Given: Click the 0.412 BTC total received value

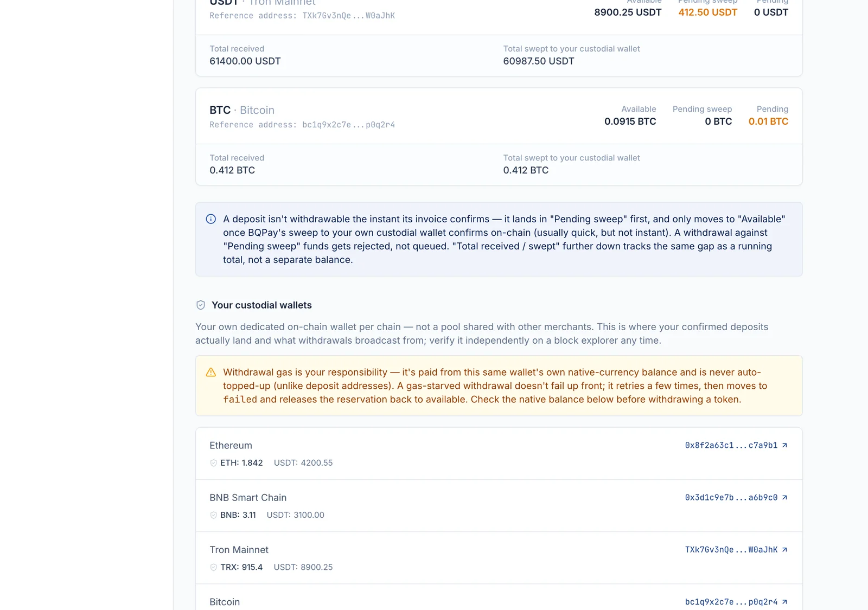Looking at the screenshot, I should tap(232, 170).
